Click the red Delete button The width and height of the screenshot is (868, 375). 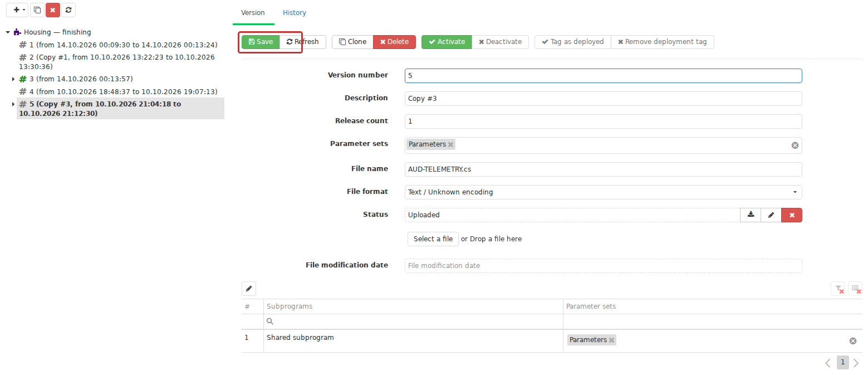(x=394, y=42)
